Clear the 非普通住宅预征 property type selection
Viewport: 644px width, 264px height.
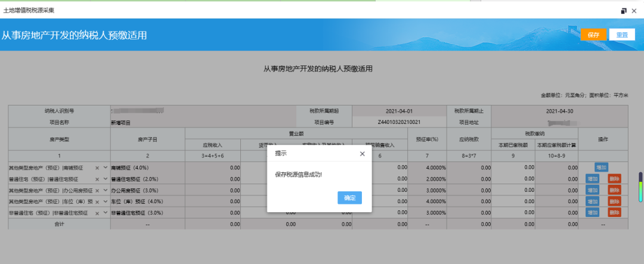tap(97, 213)
